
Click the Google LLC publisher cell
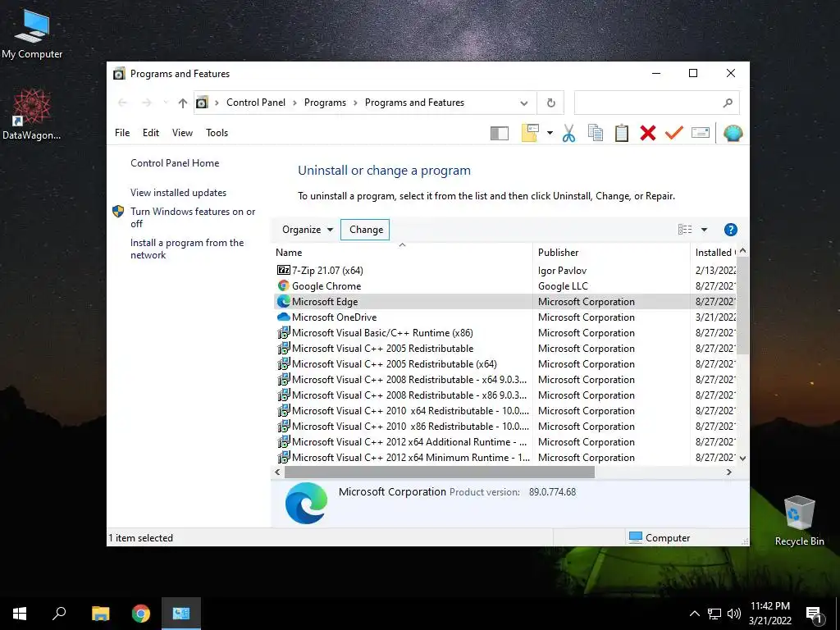563,286
